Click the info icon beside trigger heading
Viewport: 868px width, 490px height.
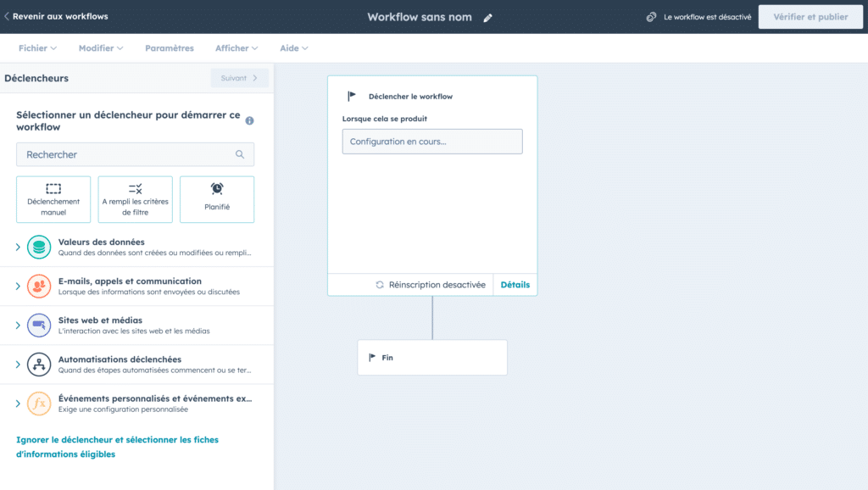250,121
